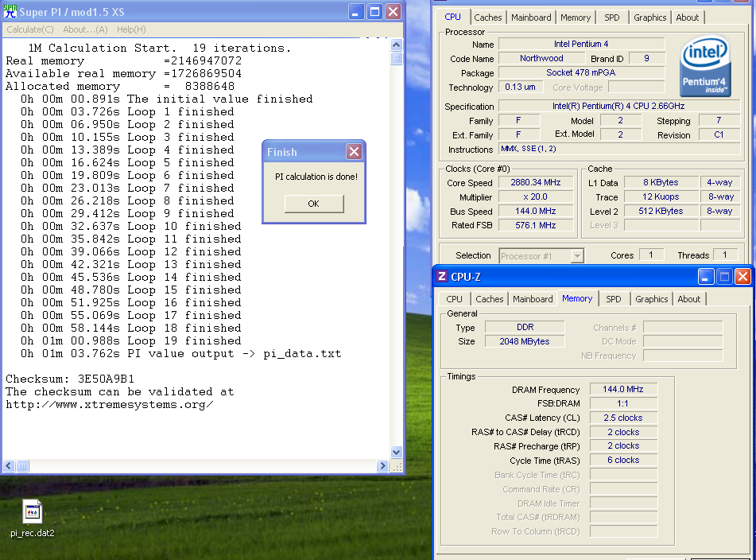Click the scroll right arrow in Super PI
Screen dimensions: 756x560
pos(382,466)
